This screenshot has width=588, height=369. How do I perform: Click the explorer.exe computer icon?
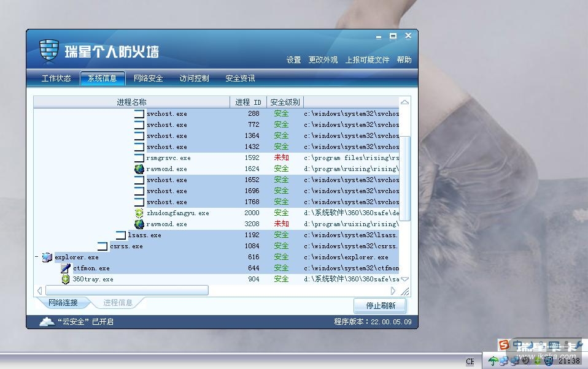(x=47, y=257)
